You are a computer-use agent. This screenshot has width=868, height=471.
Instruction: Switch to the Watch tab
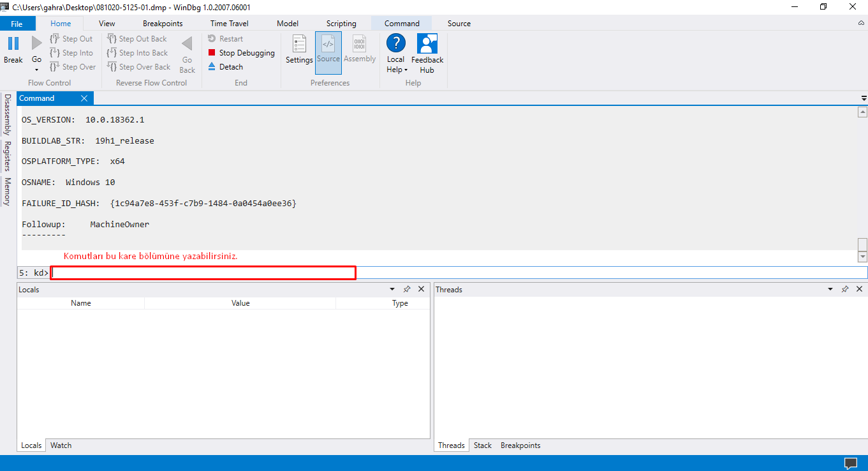pyautogui.click(x=61, y=445)
